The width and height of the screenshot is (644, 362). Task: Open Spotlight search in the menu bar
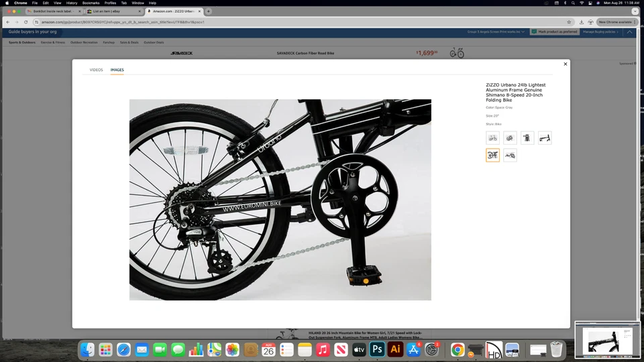pos(573,3)
